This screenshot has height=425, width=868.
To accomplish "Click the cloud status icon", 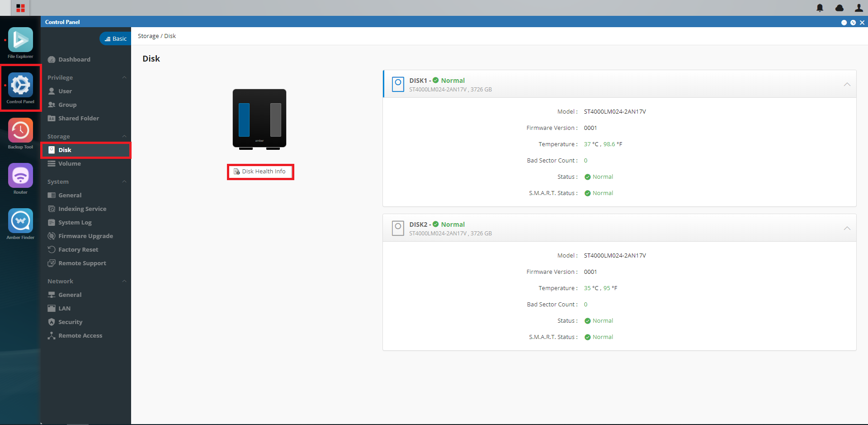I will coord(839,8).
